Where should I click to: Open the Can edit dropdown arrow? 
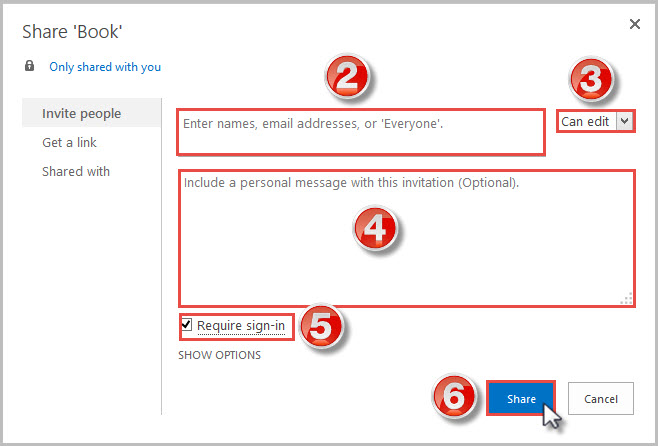click(624, 121)
